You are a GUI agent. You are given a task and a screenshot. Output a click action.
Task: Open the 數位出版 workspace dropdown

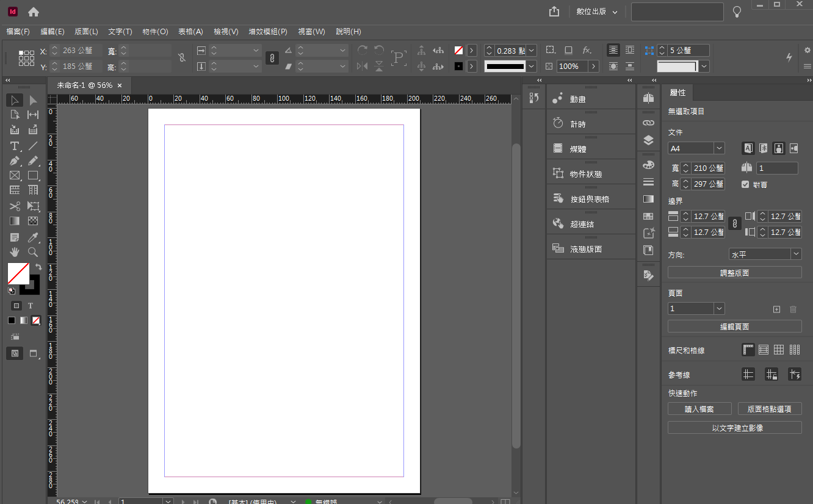[597, 12]
